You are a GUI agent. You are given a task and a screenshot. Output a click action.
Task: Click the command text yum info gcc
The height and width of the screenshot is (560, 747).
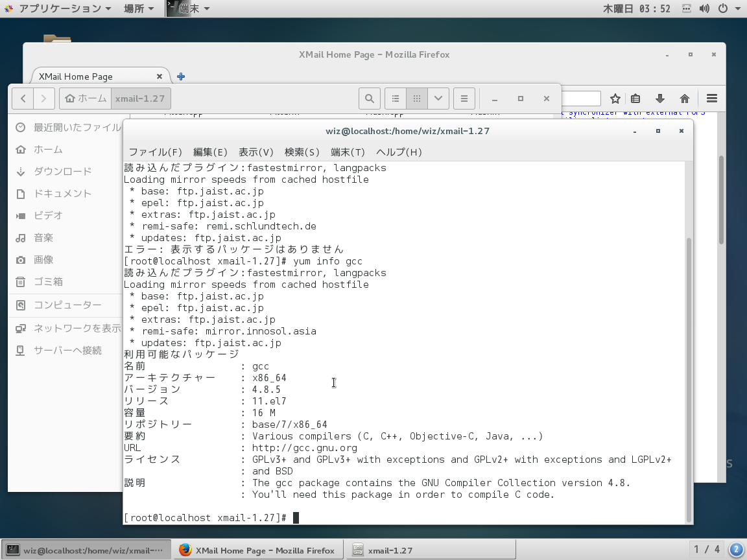(327, 261)
